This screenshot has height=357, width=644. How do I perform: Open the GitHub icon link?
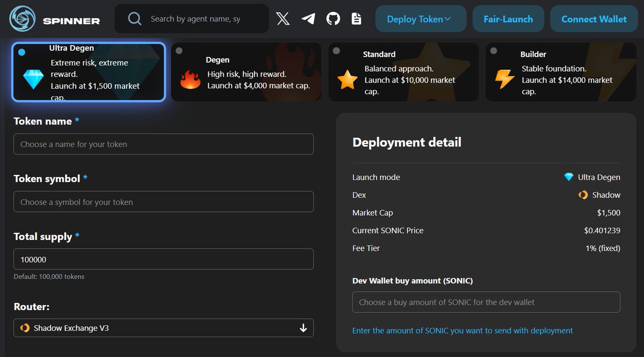click(x=333, y=19)
